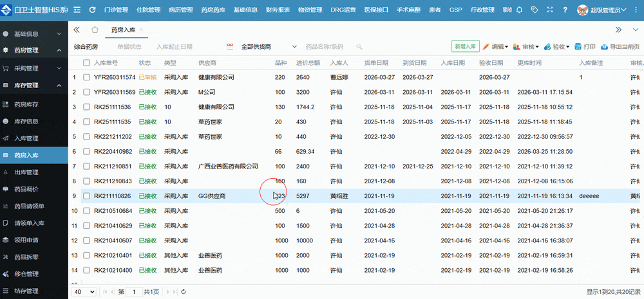Image resolution: width=644 pixels, height=299 pixels.
Task: Select checkbox for row RK211110826
Action: point(86,195)
